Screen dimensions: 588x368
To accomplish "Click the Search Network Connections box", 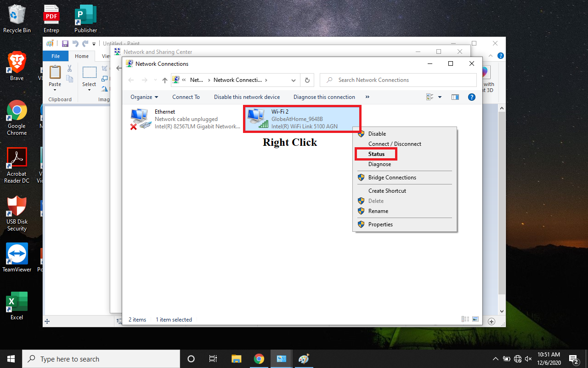I will click(398, 80).
